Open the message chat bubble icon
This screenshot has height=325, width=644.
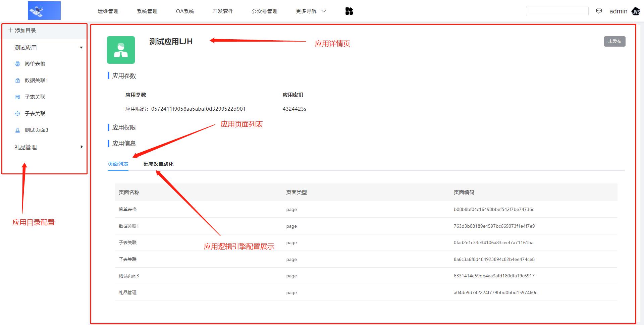coord(599,11)
